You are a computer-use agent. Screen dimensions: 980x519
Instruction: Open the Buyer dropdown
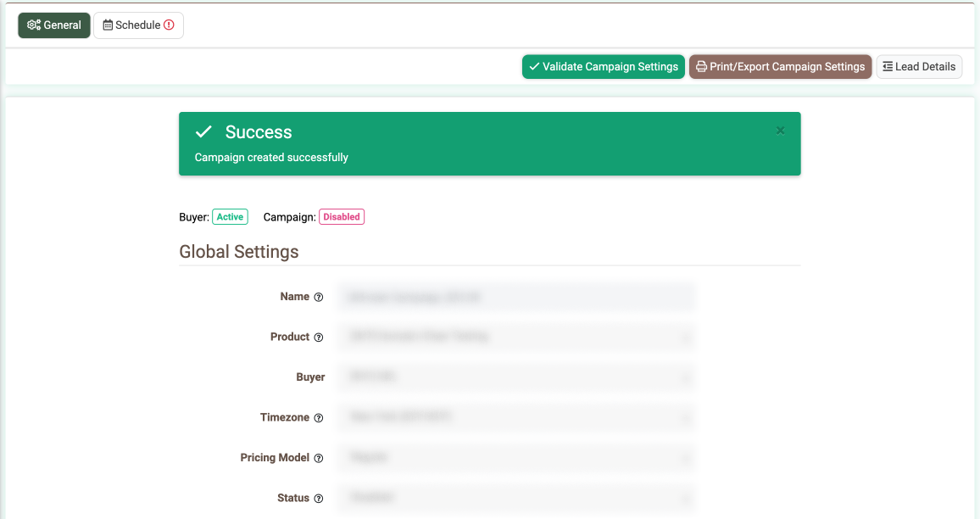click(517, 377)
